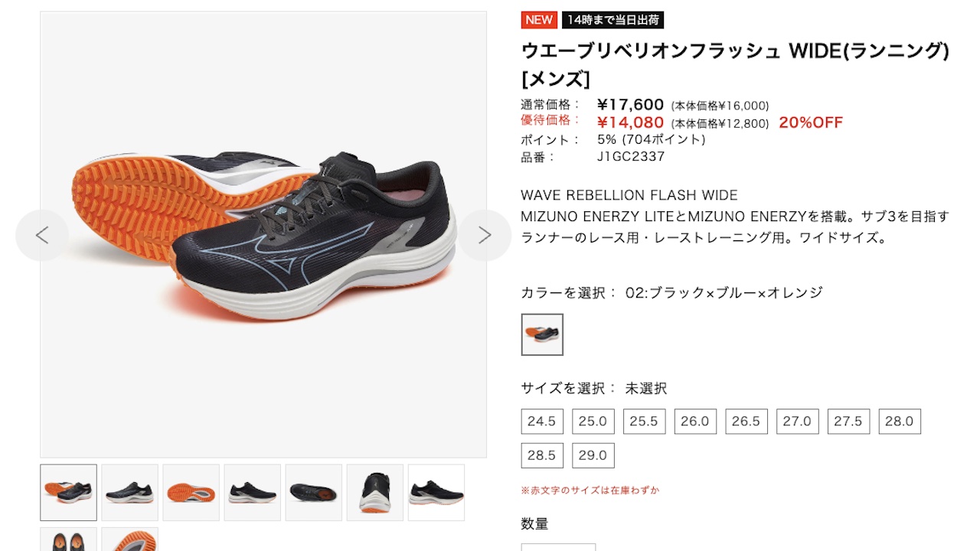View the fifth thumbnail top-down shoe

tap(314, 492)
